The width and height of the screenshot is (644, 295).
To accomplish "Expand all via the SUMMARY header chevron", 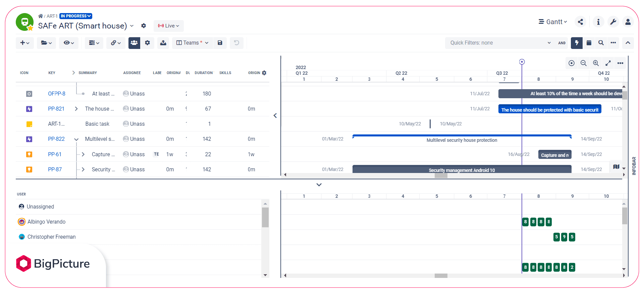I will point(73,73).
